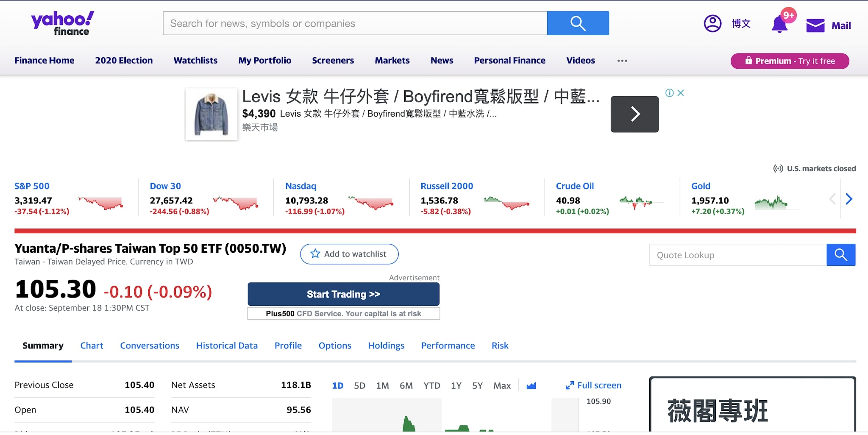Open Mail envelope icon
The height and width of the screenshot is (435, 868).
[x=815, y=25]
